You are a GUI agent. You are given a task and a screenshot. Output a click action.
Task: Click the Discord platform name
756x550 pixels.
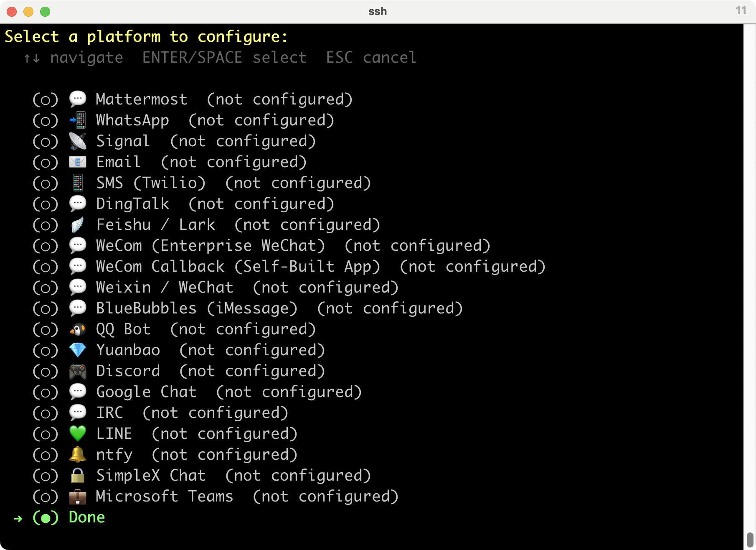[x=128, y=371]
